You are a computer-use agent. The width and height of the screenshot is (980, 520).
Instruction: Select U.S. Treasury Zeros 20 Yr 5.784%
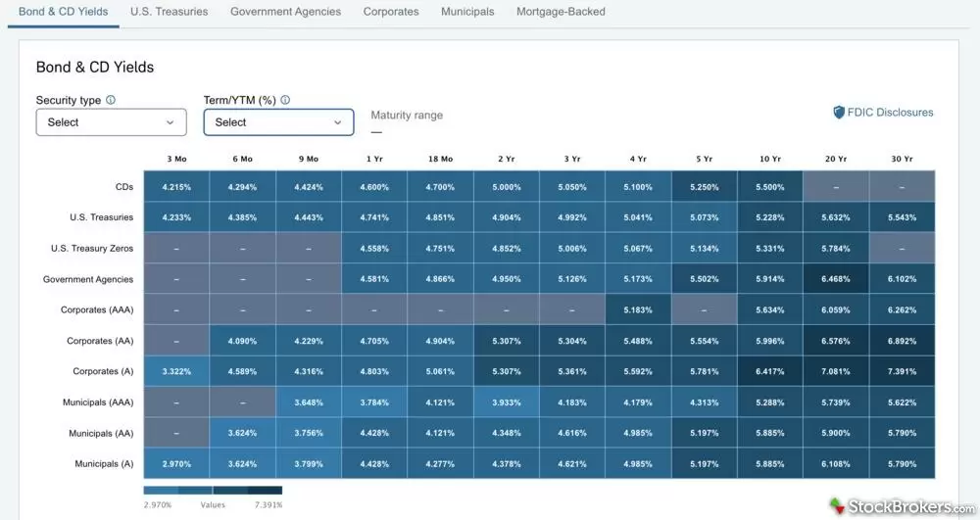[x=836, y=249]
